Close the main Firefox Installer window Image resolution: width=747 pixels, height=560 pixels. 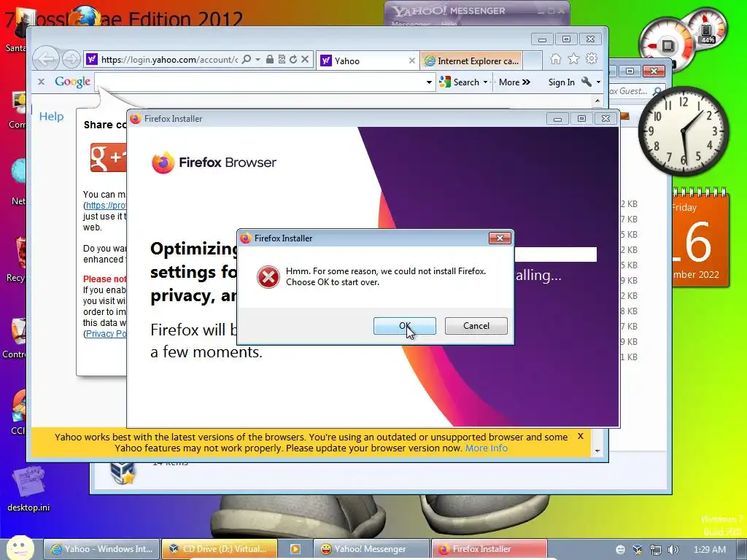[606, 119]
